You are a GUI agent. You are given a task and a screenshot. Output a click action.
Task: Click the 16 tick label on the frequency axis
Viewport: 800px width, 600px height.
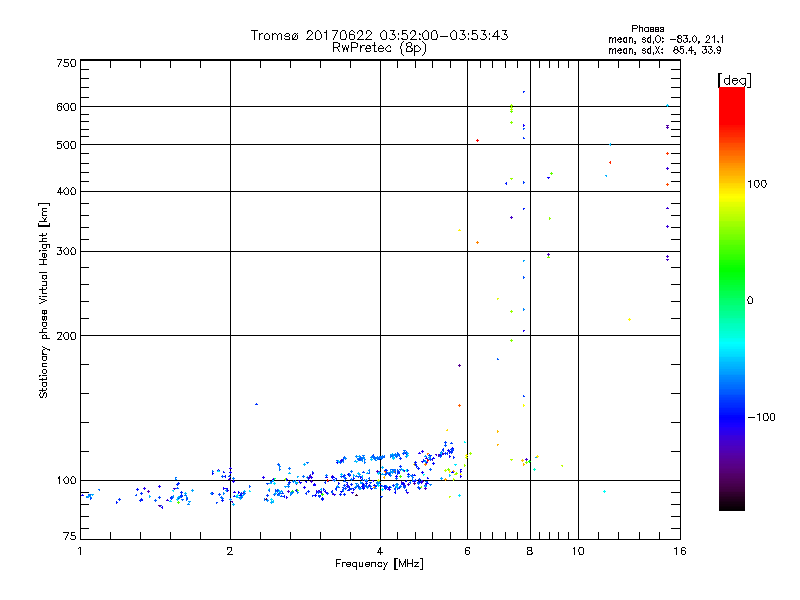click(x=677, y=552)
